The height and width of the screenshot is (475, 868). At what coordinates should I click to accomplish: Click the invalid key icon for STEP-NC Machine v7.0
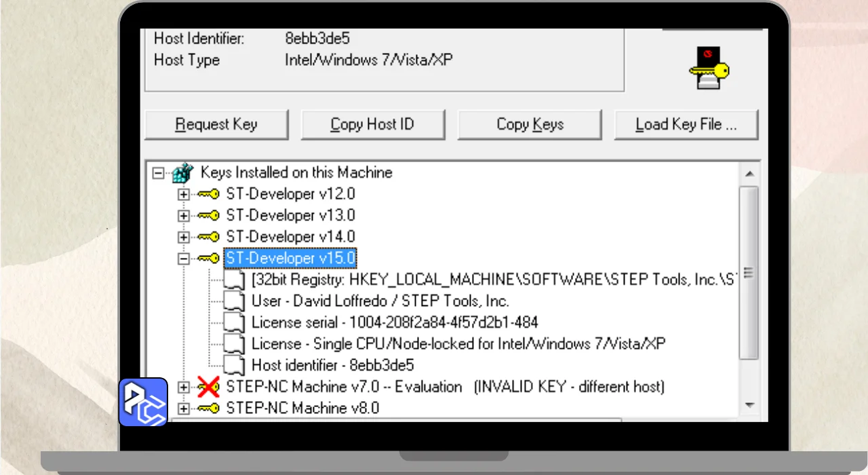[x=208, y=387]
